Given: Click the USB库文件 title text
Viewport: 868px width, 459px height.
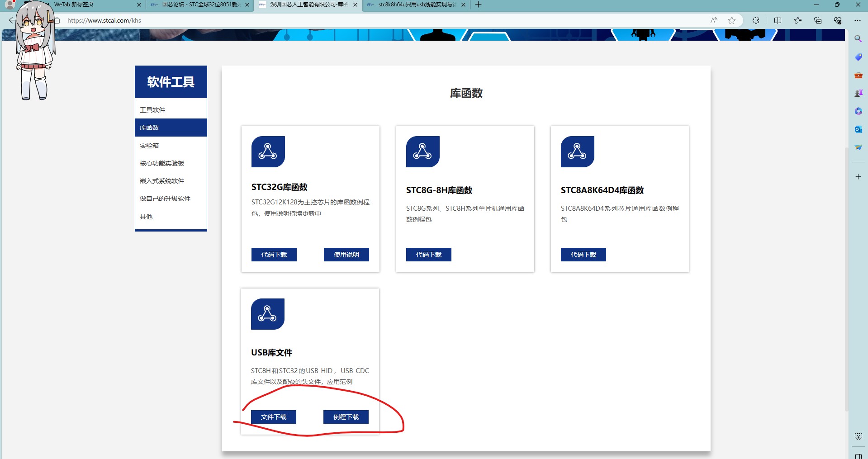Looking at the screenshot, I should click(271, 353).
